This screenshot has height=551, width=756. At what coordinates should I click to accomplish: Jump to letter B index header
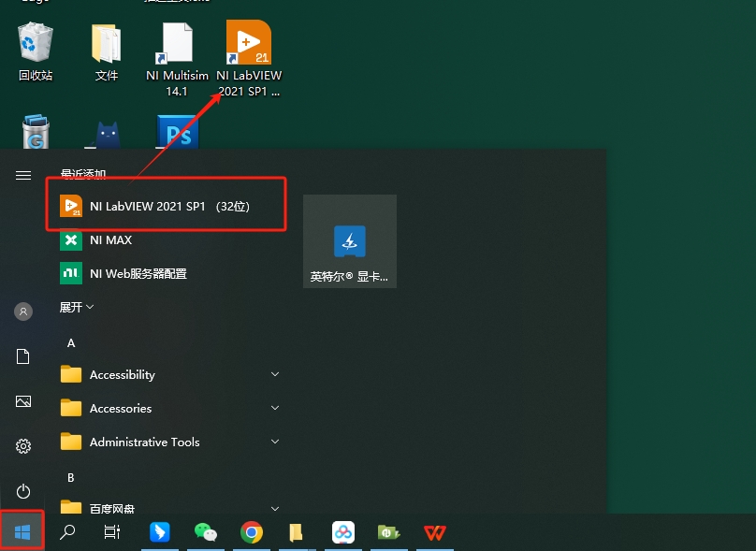click(71, 478)
